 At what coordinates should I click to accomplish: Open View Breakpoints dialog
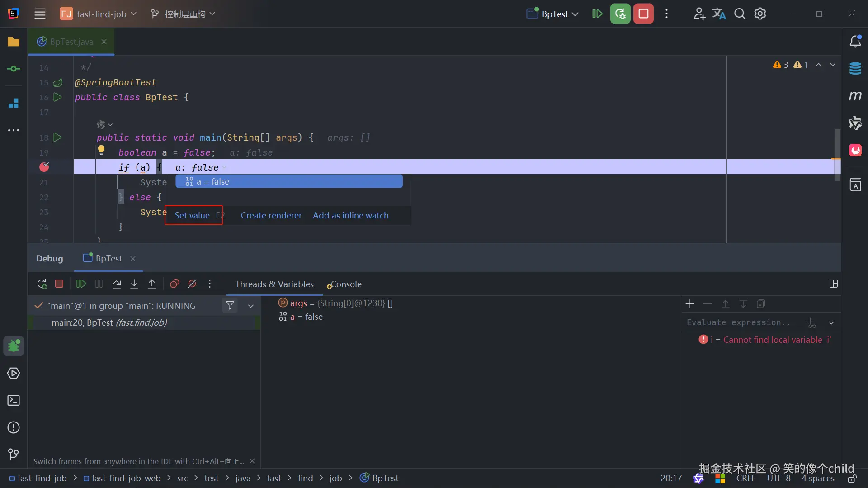click(175, 284)
